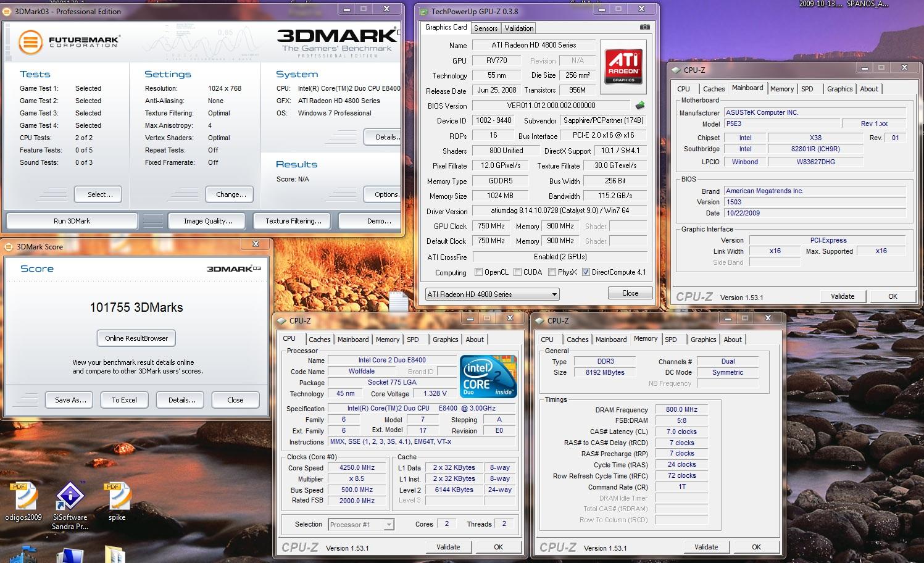Click the Core Speed 4250.0 MHz field
This screenshot has width=924, height=563.
357,467
